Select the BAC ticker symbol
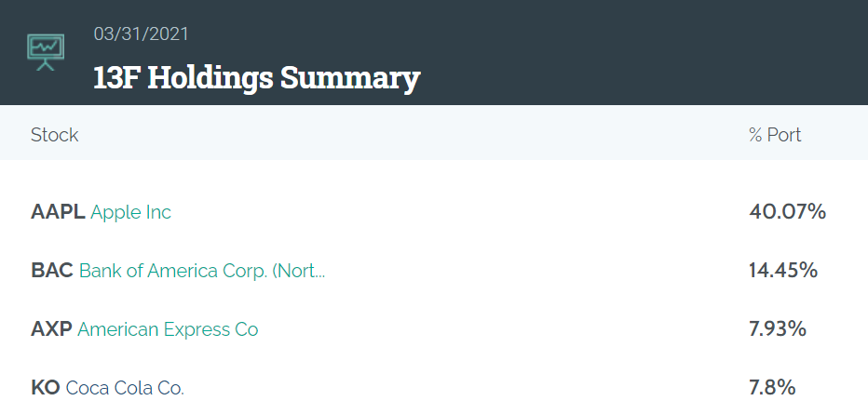This screenshot has width=868, height=414. (52, 271)
